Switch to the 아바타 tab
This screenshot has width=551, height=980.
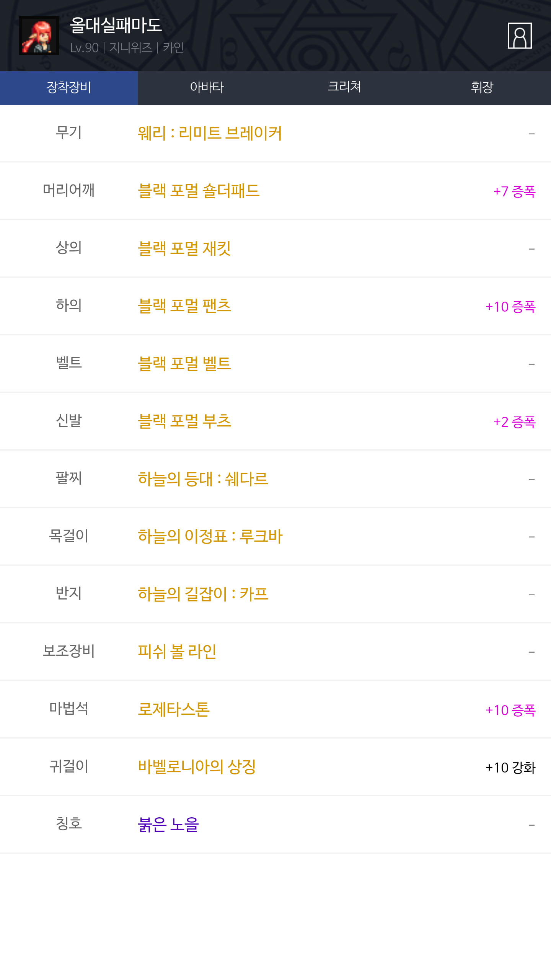(207, 88)
